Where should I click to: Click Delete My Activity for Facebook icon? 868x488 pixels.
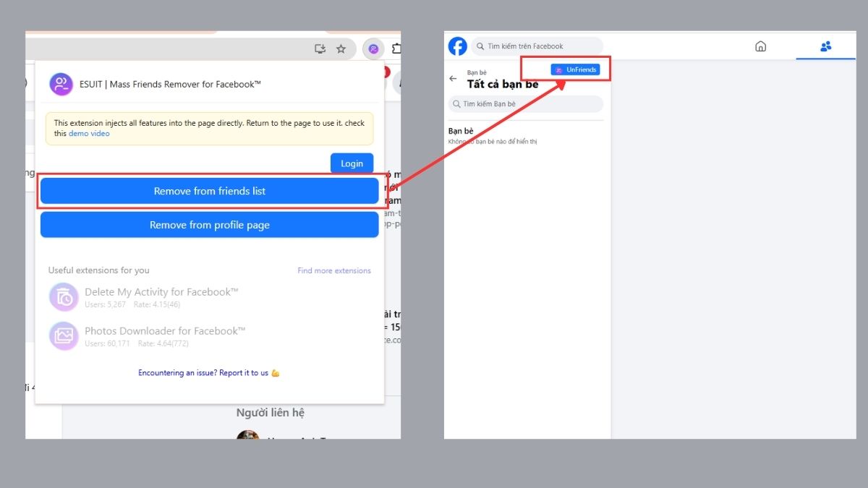click(x=64, y=297)
